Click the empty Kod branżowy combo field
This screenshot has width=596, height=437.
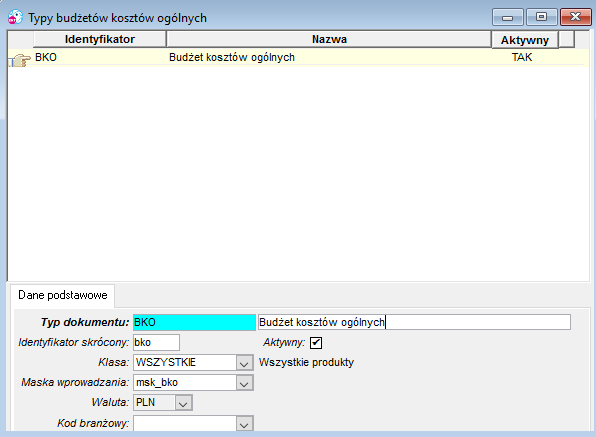(185, 423)
